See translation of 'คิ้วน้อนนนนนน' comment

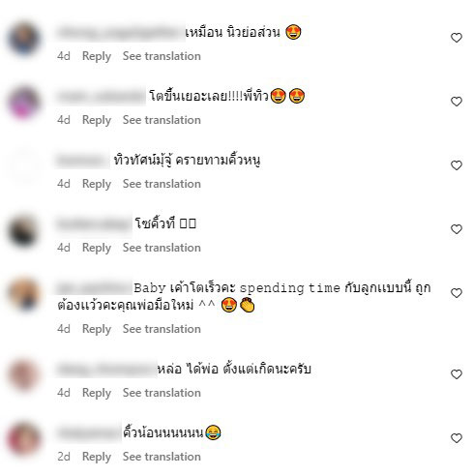pyautogui.click(x=162, y=457)
